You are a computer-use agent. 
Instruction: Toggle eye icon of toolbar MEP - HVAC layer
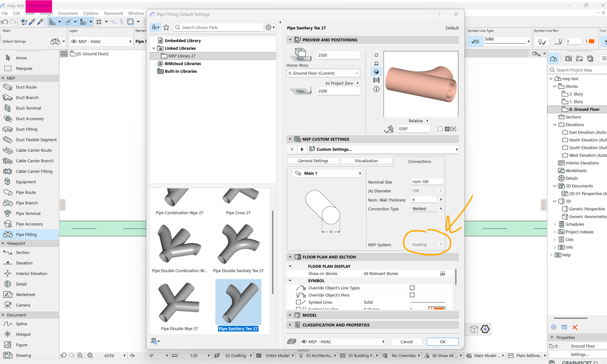point(74,41)
